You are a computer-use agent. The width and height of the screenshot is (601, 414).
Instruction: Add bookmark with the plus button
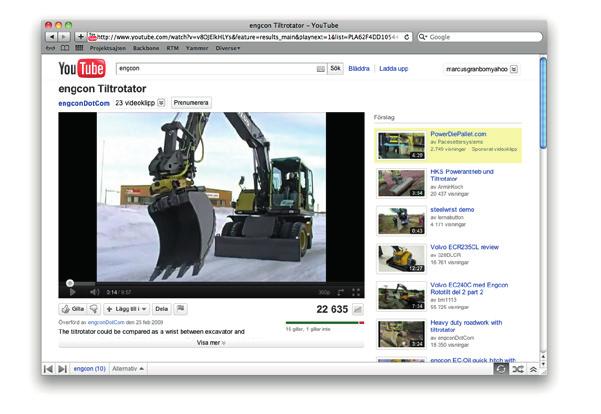coord(80,37)
